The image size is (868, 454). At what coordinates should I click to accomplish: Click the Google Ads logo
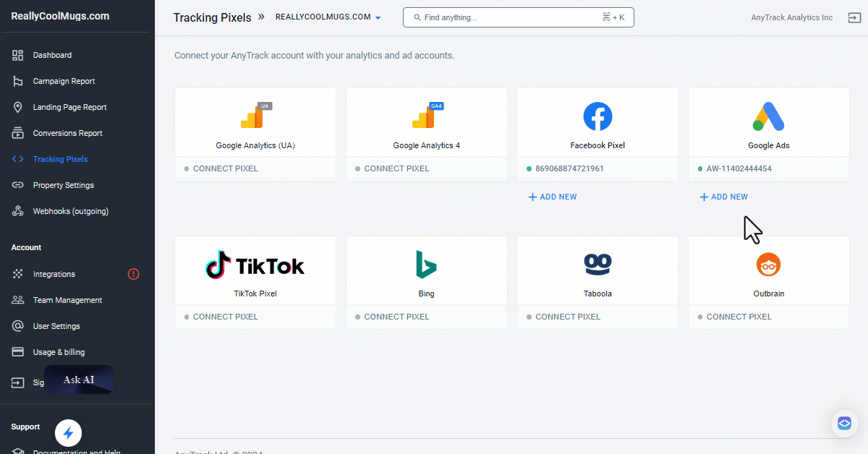768,116
